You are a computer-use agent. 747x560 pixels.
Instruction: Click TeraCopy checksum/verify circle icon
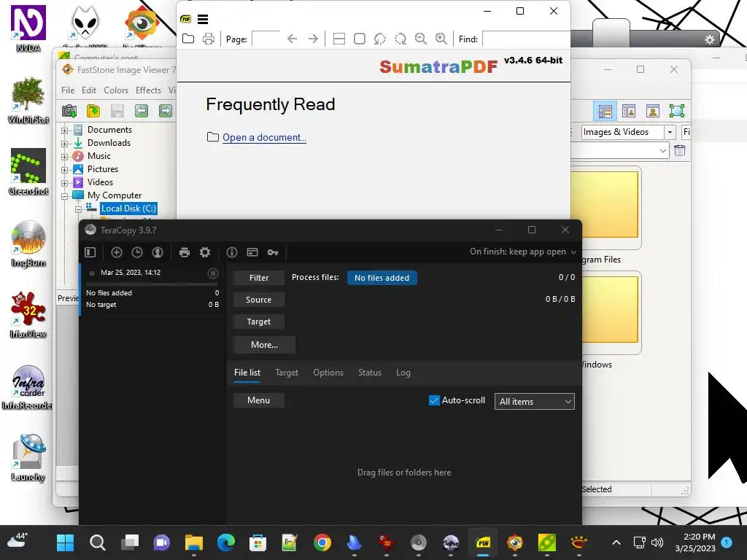click(158, 252)
